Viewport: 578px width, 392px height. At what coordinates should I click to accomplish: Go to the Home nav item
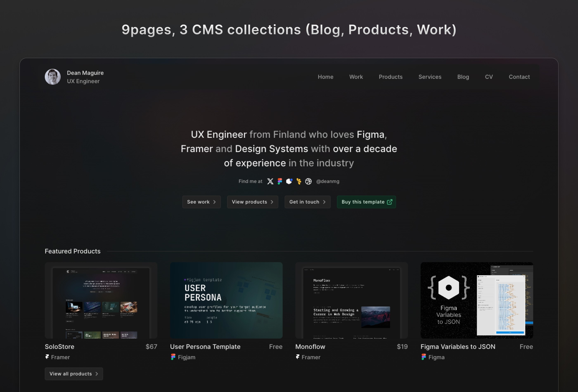(x=326, y=77)
